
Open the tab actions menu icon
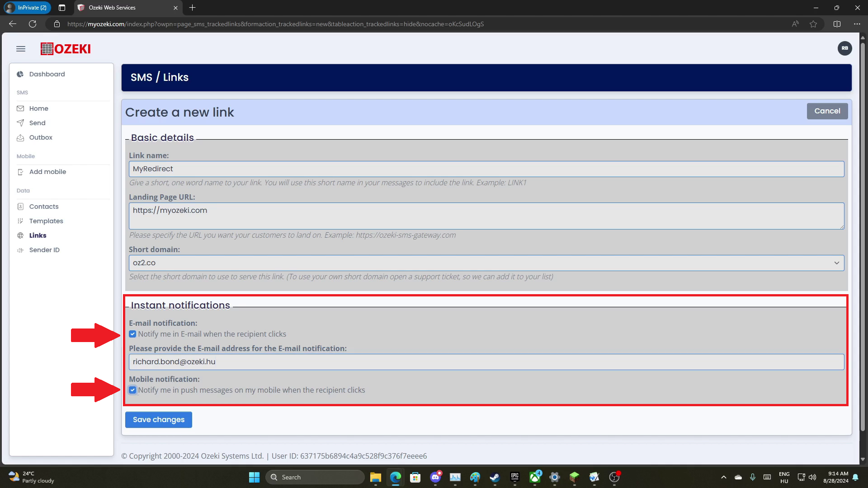tap(62, 8)
